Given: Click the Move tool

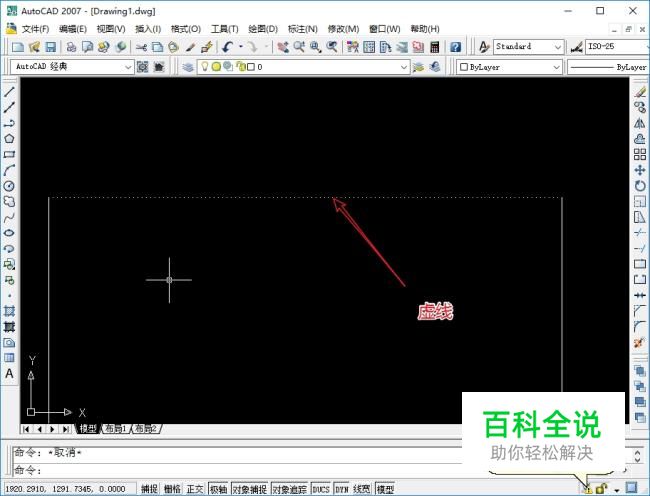Looking at the screenshot, I should click(640, 170).
